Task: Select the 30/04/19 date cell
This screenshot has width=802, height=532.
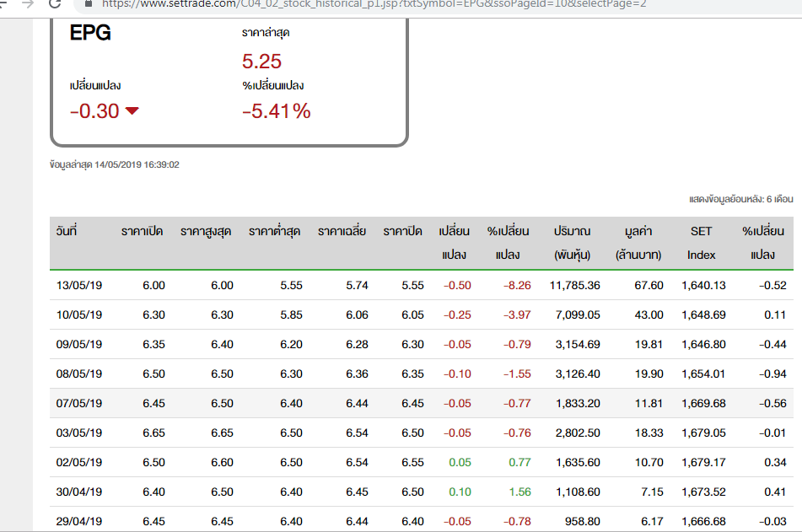Action: 79,492
